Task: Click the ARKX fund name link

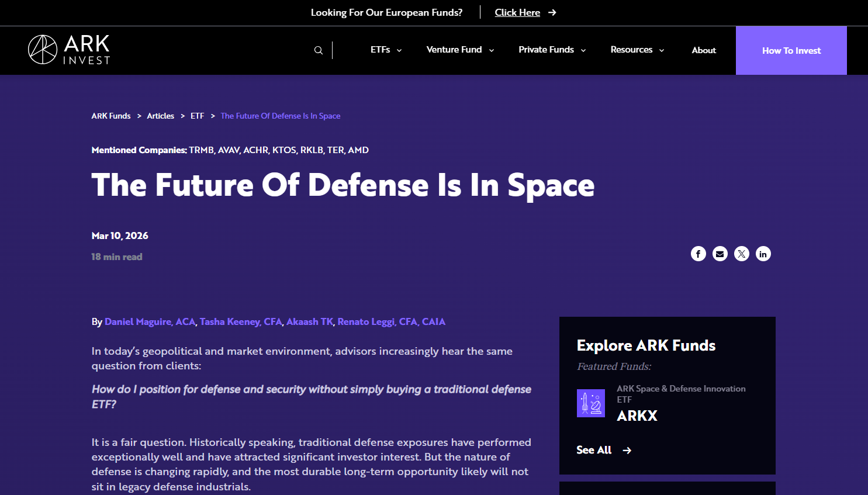Action: 637,416
